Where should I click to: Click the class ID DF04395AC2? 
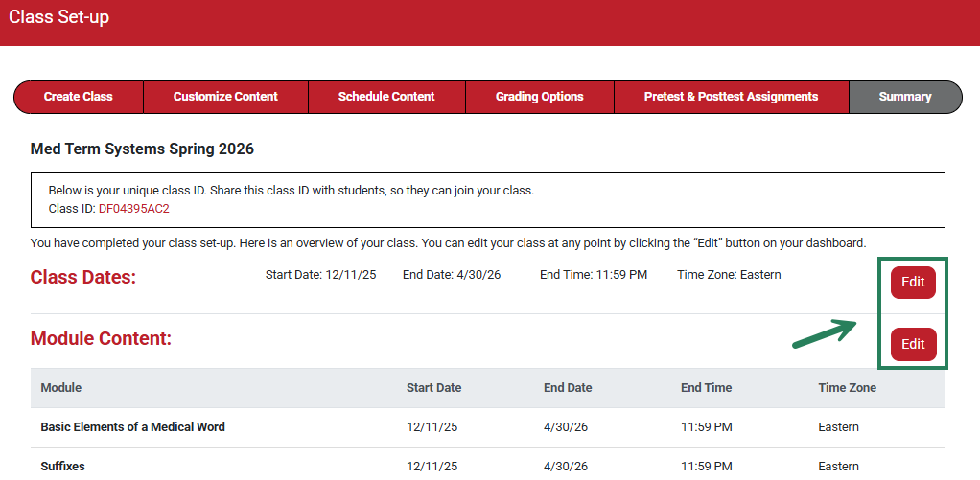(x=133, y=208)
